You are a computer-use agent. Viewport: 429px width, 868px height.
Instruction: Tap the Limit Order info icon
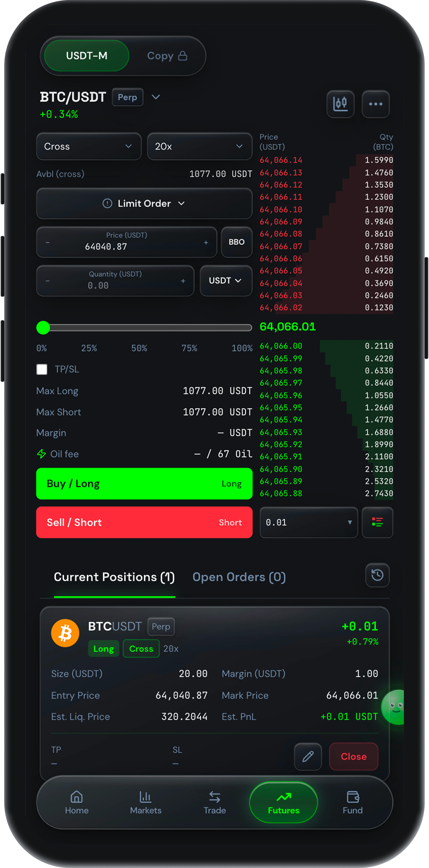107,203
